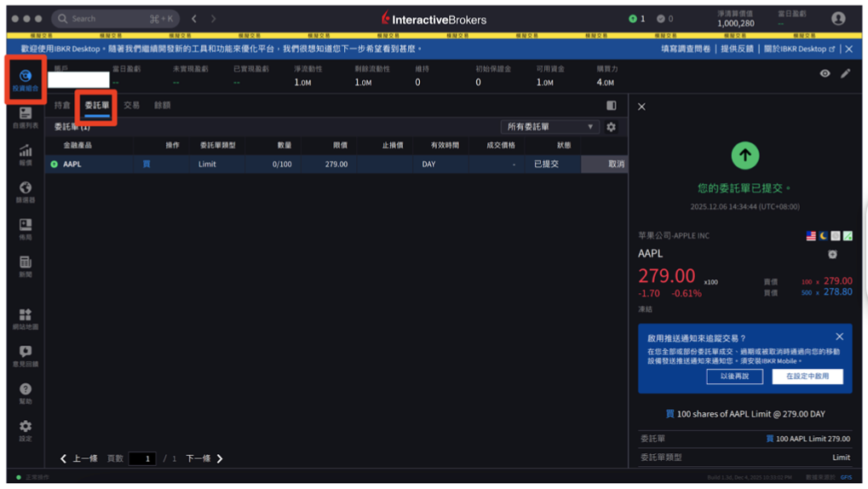The image size is (868, 489).
Task: Open the 佈局 layout sidebar icon
Action: (26, 228)
